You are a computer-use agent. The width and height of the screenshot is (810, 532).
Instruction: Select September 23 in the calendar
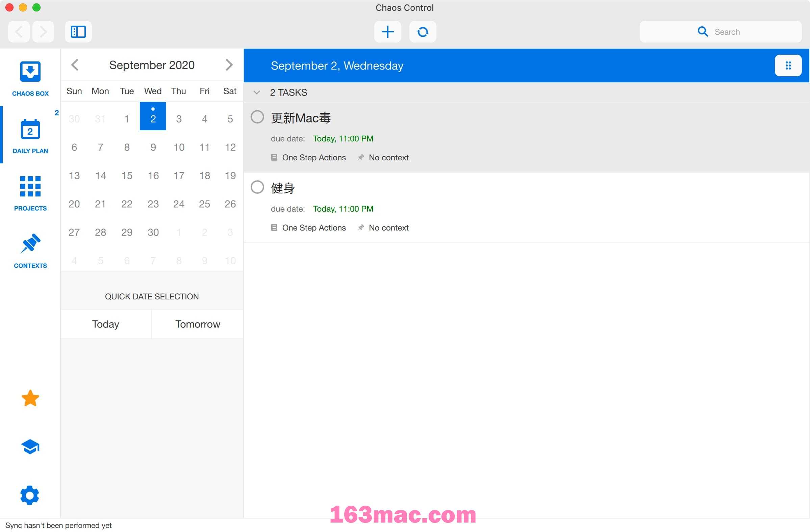pyautogui.click(x=153, y=204)
